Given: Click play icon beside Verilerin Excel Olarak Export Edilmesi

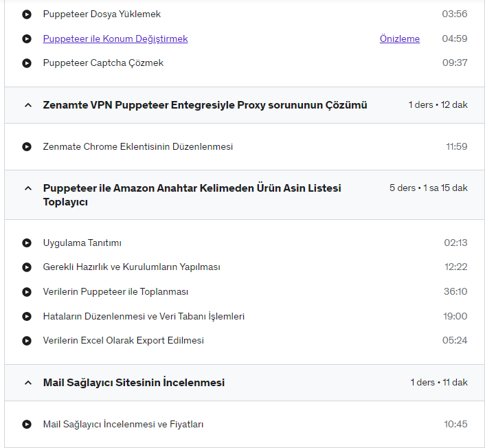Looking at the screenshot, I should [27, 341].
